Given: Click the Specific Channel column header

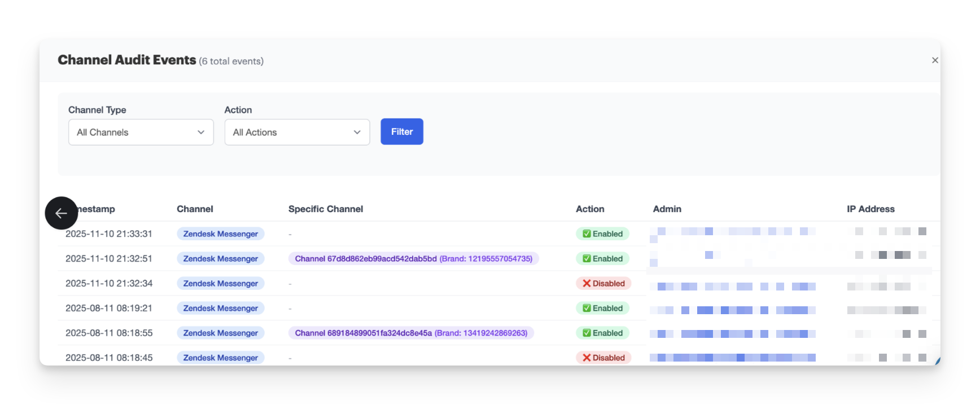Looking at the screenshot, I should click(x=325, y=209).
